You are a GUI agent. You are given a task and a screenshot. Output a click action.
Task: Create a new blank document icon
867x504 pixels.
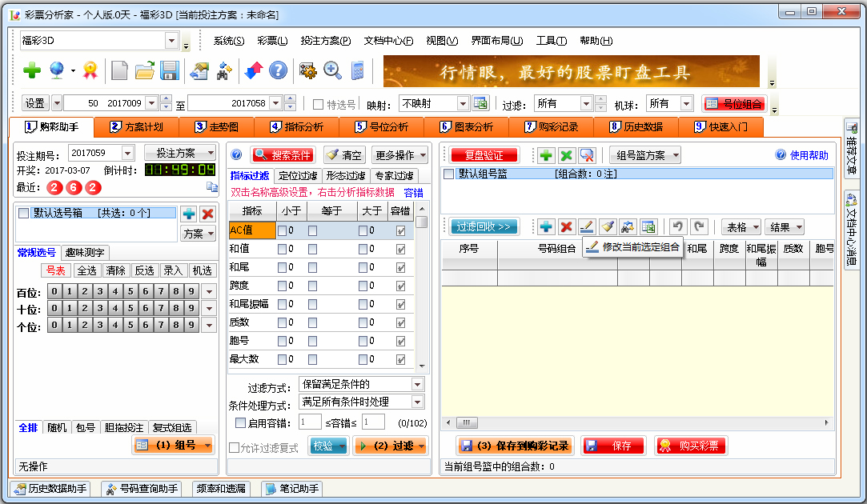pos(118,70)
